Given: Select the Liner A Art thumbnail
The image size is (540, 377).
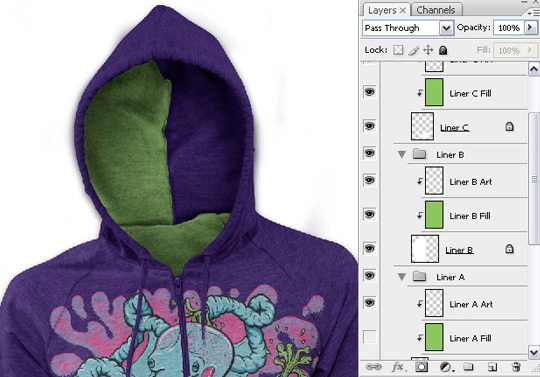Looking at the screenshot, I should pyautogui.click(x=434, y=303).
